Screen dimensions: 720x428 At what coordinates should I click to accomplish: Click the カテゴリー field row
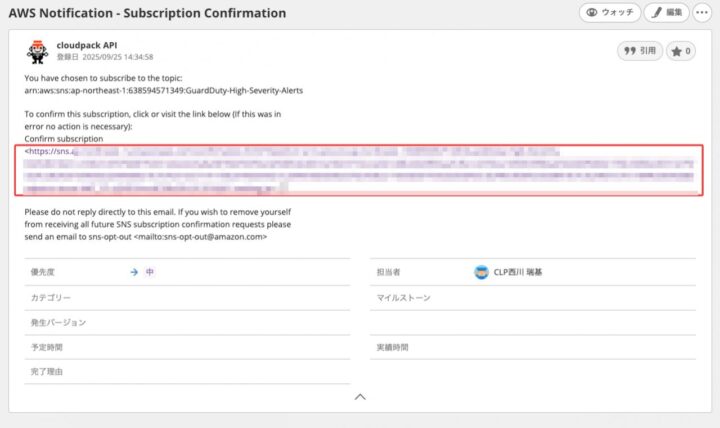(188, 297)
